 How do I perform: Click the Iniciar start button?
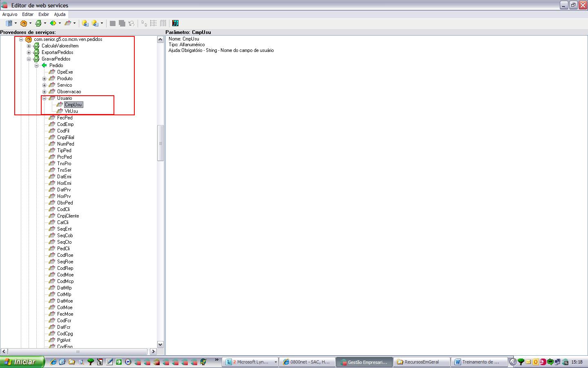(22, 362)
